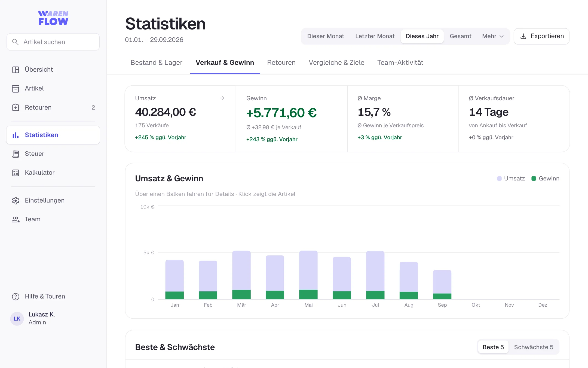Click the Steuer receipt icon
This screenshot has width=588, height=368.
(16, 154)
